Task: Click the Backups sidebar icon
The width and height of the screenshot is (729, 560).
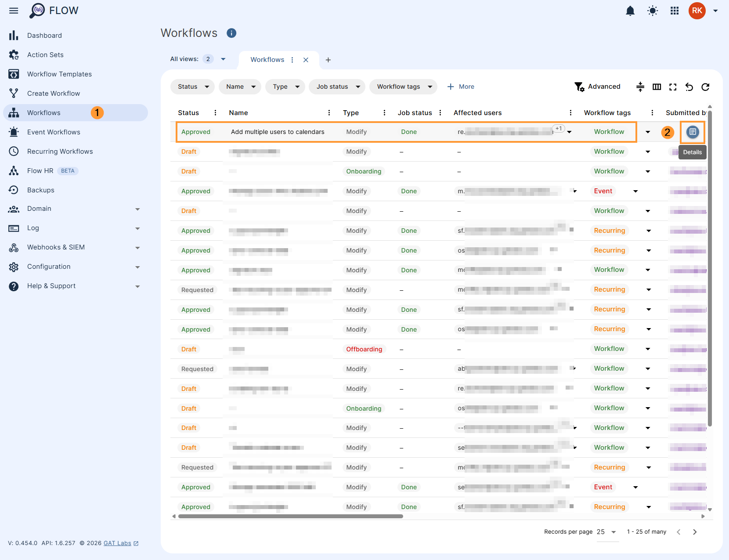Action: [x=14, y=190]
